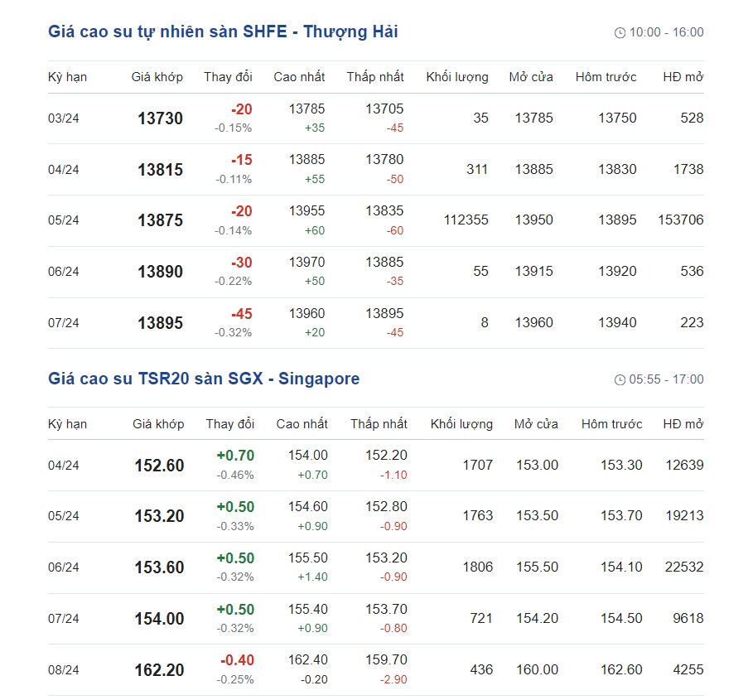Screen dimensions: 748x700
Task: Click SGX low value 159.70
Action: 386,660
